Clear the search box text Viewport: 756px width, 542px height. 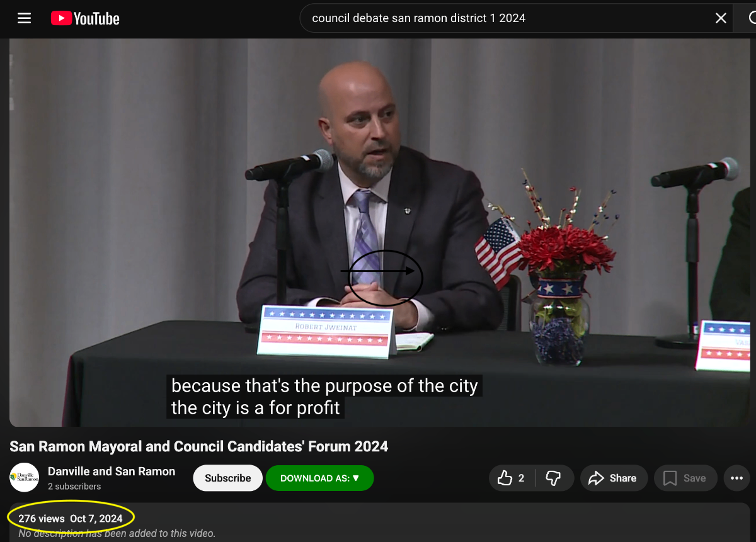(x=721, y=18)
